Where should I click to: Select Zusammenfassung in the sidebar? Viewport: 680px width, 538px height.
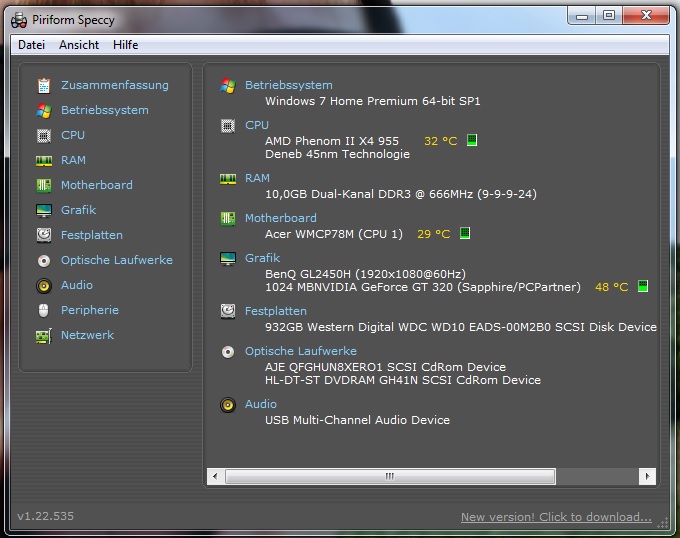point(114,85)
